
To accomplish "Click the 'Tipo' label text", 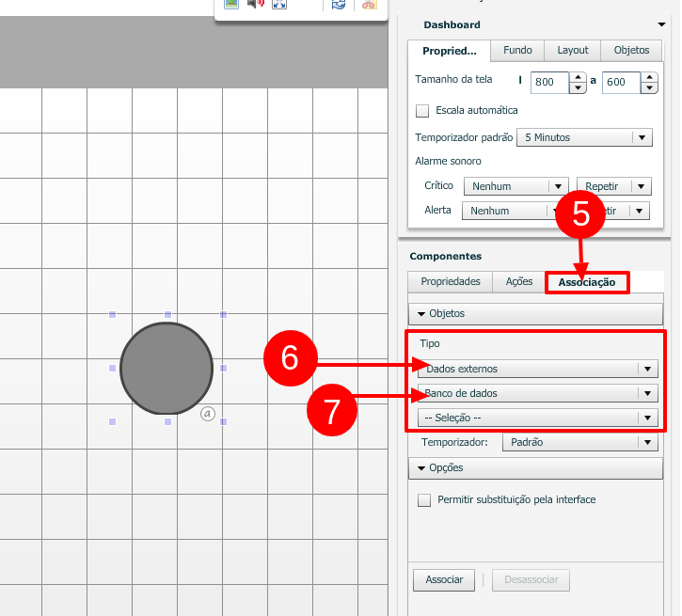I will pos(430,344).
